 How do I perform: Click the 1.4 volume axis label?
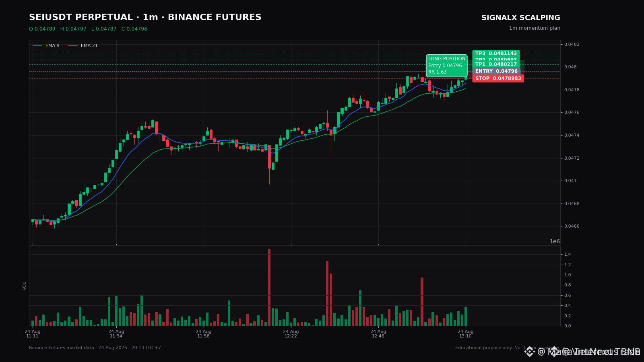[568, 254]
